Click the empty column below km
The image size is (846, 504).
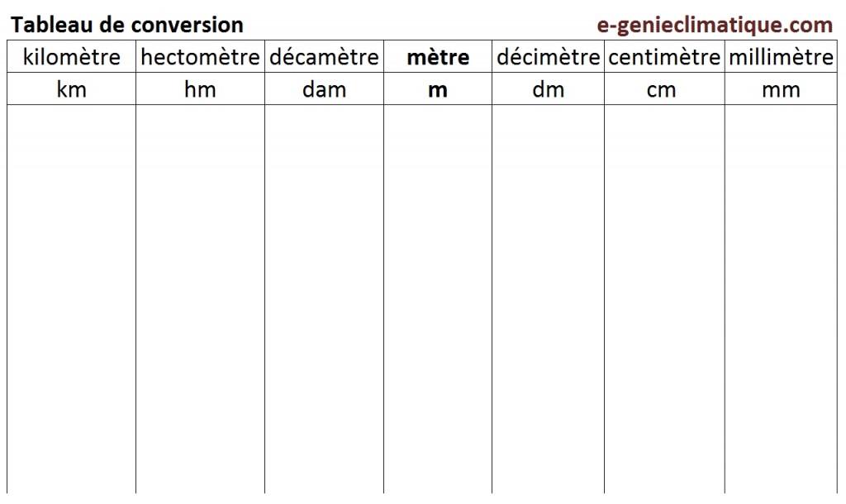71,297
